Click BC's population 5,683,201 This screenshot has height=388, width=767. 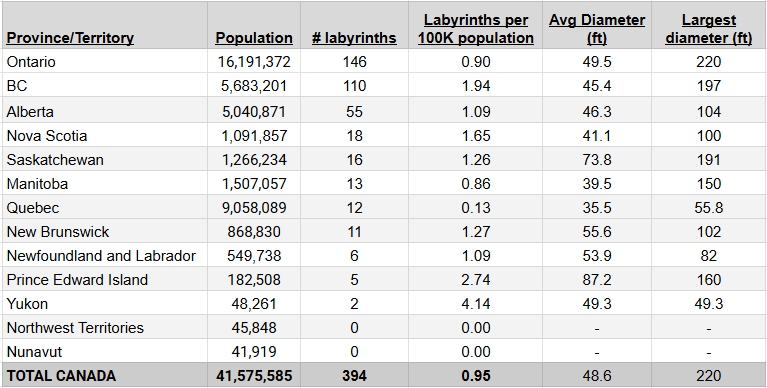point(254,86)
